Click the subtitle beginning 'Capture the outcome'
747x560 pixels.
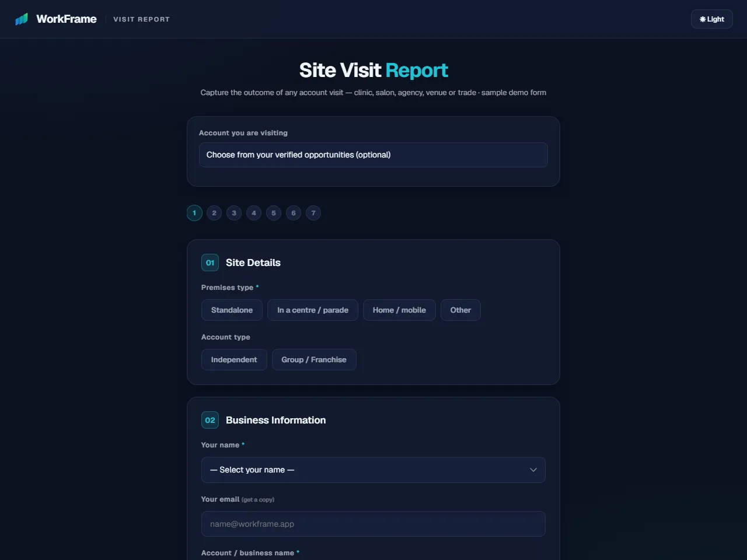pyautogui.click(x=373, y=93)
